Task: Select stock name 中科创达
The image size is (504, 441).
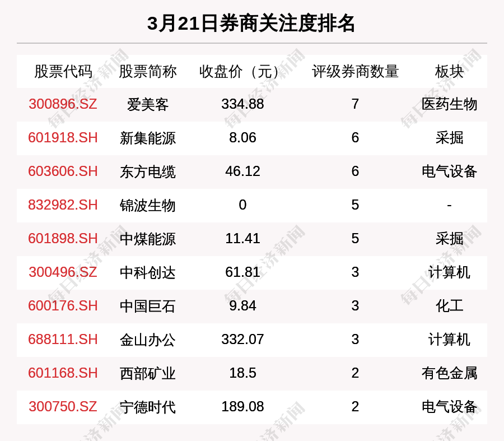Action: pyautogui.click(x=147, y=272)
